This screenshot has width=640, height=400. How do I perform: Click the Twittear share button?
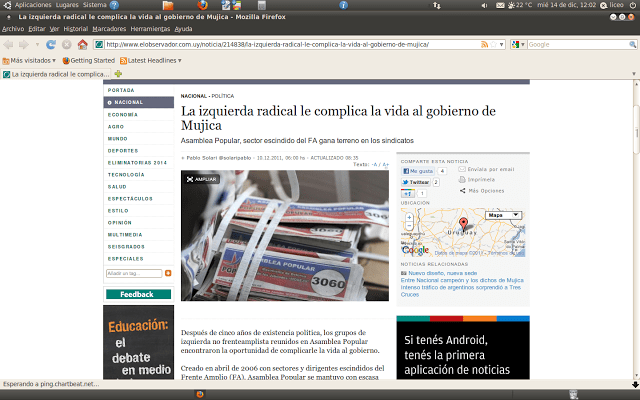tap(416, 182)
